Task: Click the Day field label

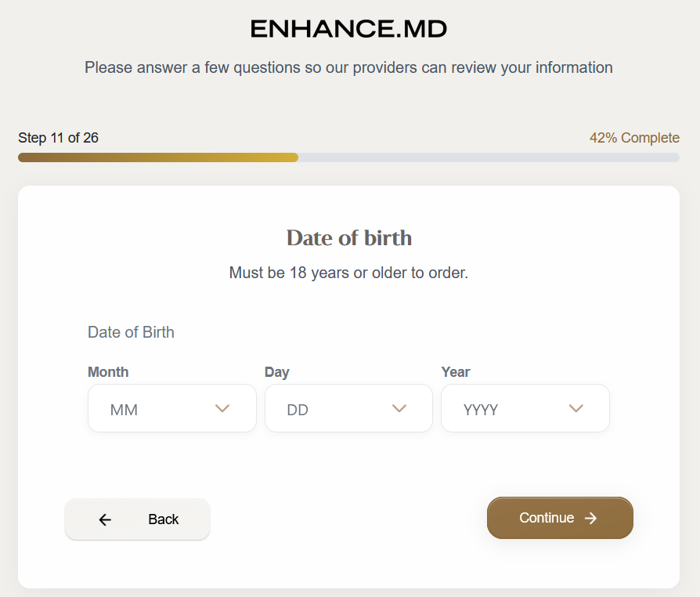Action: point(277,372)
